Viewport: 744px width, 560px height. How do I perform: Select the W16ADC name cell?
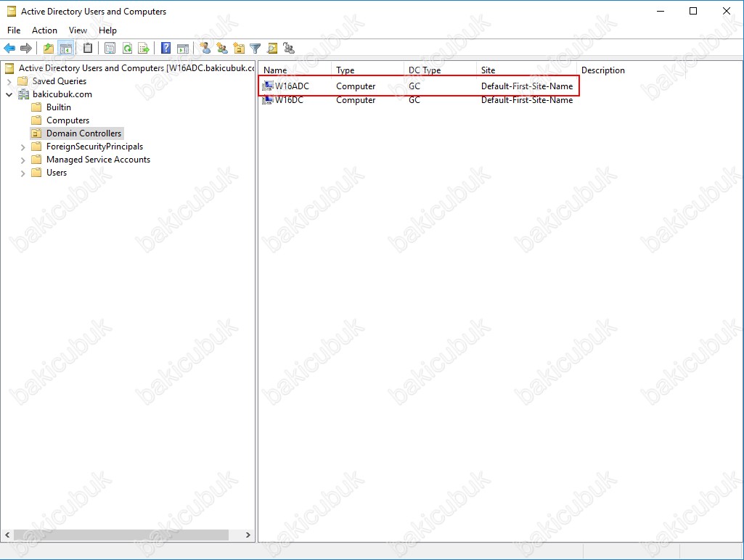(x=292, y=86)
